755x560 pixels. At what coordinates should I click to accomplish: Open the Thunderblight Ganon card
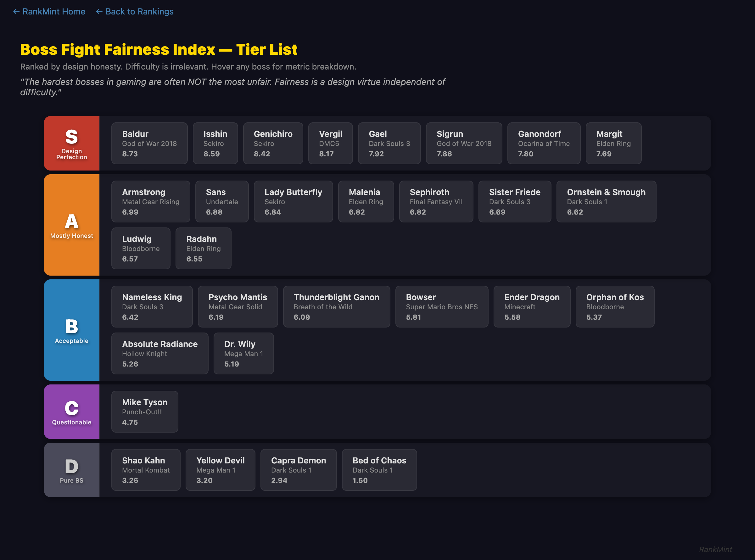[x=337, y=306]
